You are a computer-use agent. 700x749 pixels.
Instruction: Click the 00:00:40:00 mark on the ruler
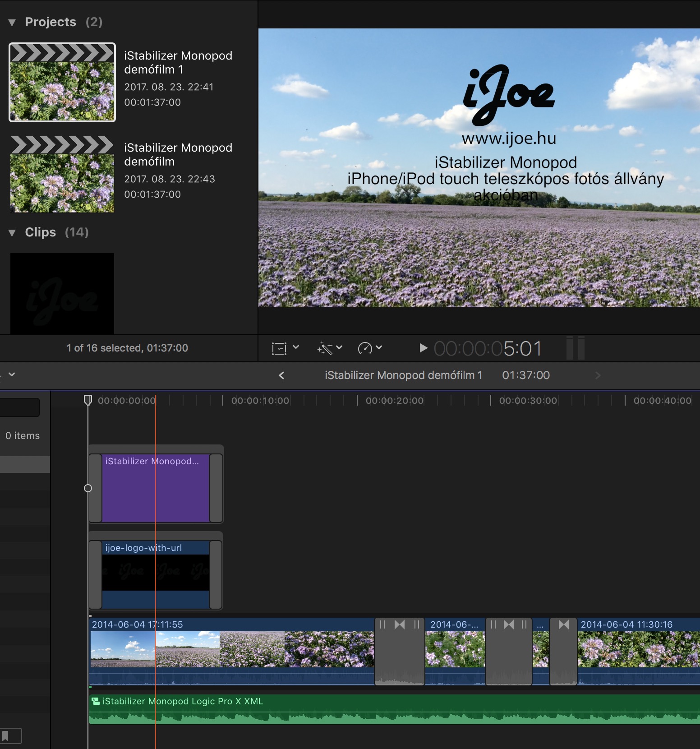pos(663,401)
